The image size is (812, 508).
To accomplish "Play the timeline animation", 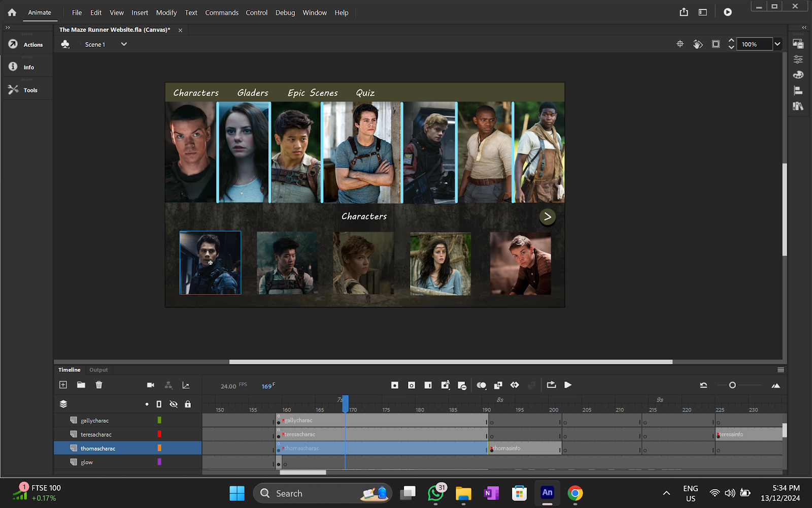I will click(568, 385).
